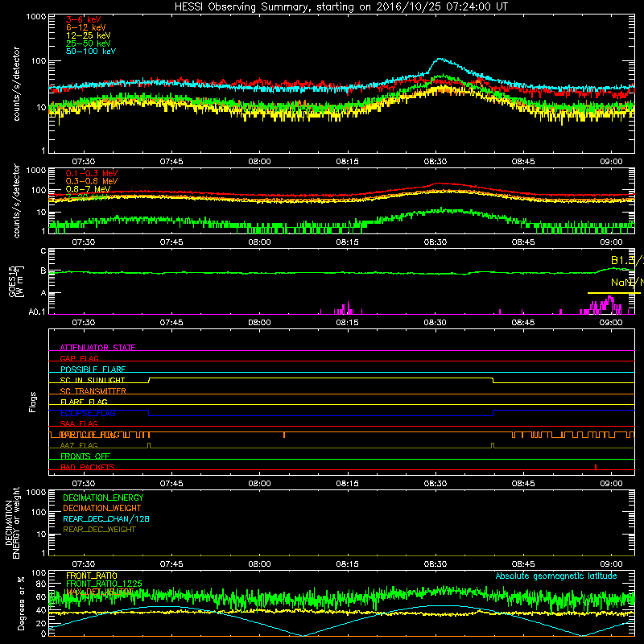Click the counts/s/detector axis label of the MeV panel
This screenshot has height=644, width=644.
coord(16,200)
